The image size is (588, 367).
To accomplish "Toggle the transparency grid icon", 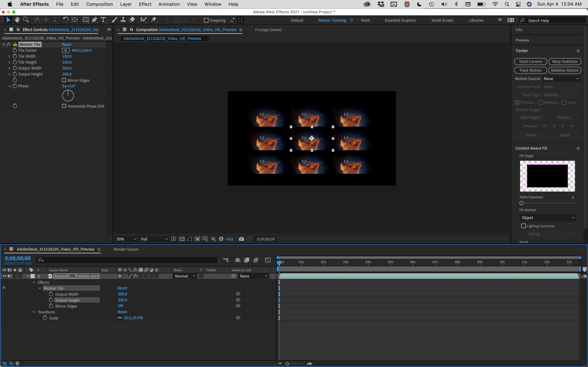I will tap(182, 239).
